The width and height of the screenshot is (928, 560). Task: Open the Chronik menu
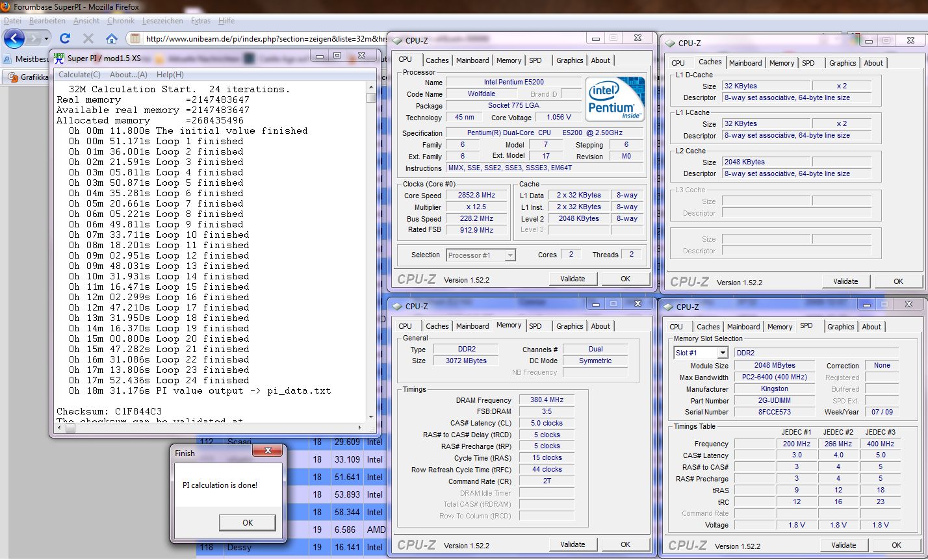tap(121, 21)
